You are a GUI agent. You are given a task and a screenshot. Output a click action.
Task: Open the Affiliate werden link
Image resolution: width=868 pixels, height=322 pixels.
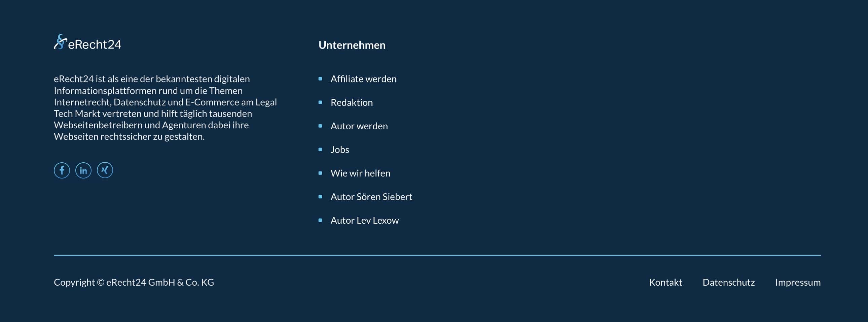(363, 79)
